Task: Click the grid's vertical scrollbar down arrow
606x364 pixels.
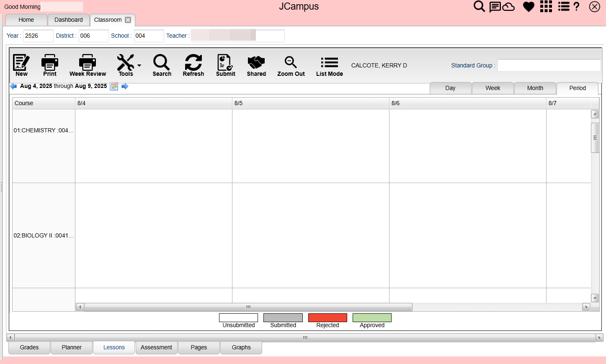Action: [595, 298]
